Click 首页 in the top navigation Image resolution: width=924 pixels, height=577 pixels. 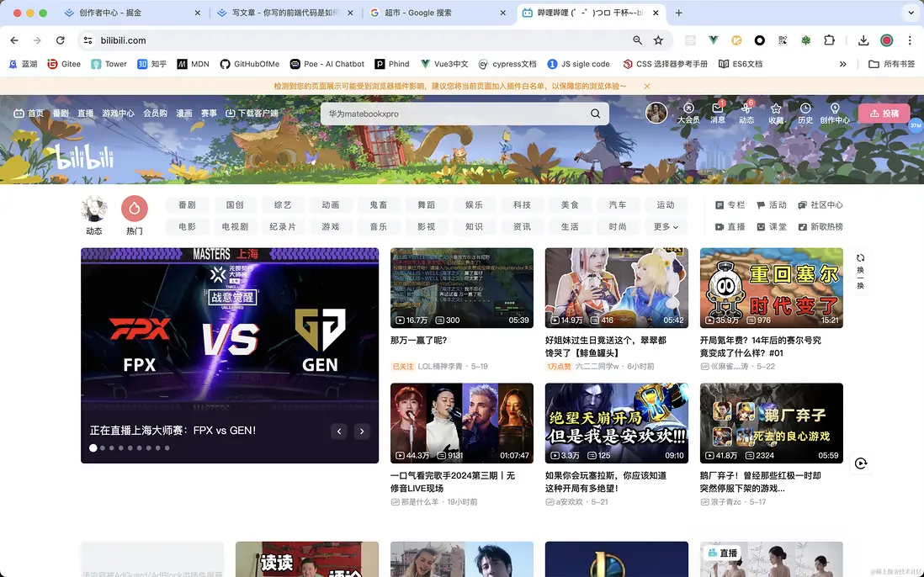(29, 113)
